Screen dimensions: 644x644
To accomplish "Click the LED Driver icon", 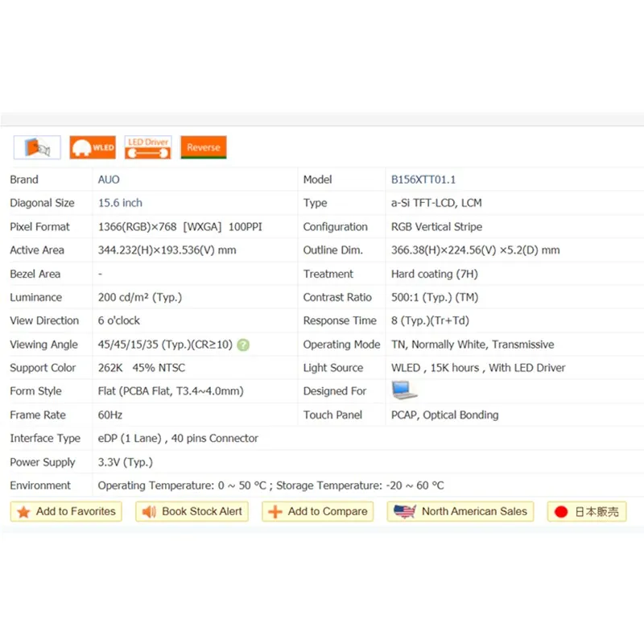I will (x=148, y=147).
